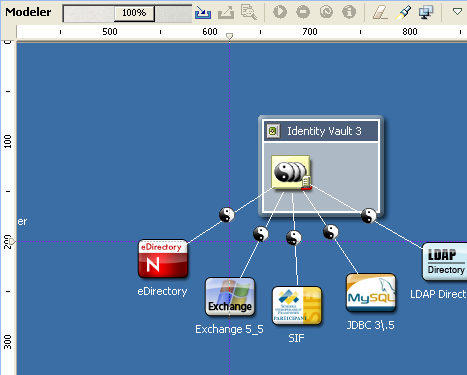Click the vertical ruler guide marker
This screenshot has height=375, width=467.
point(12,241)
